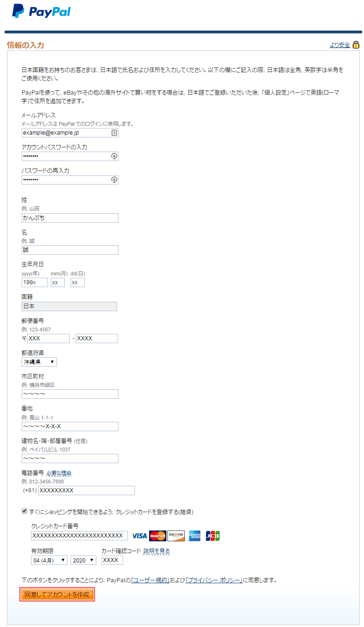This screenshot has height=627, width=364.
Task: Click the 説明を見る link for card code
Action: (157, 551)
